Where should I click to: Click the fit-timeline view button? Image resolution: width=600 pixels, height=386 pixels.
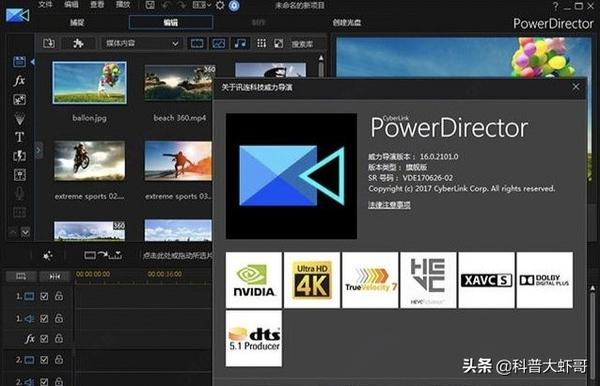(x=55, y=276)
